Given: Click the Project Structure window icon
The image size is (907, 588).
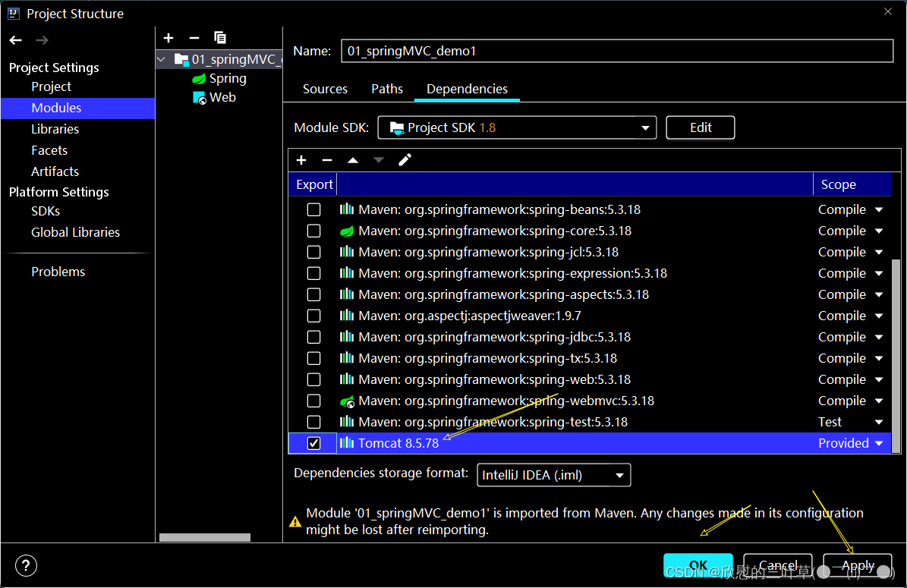Looking at the screenshot, I should point(14,14).
